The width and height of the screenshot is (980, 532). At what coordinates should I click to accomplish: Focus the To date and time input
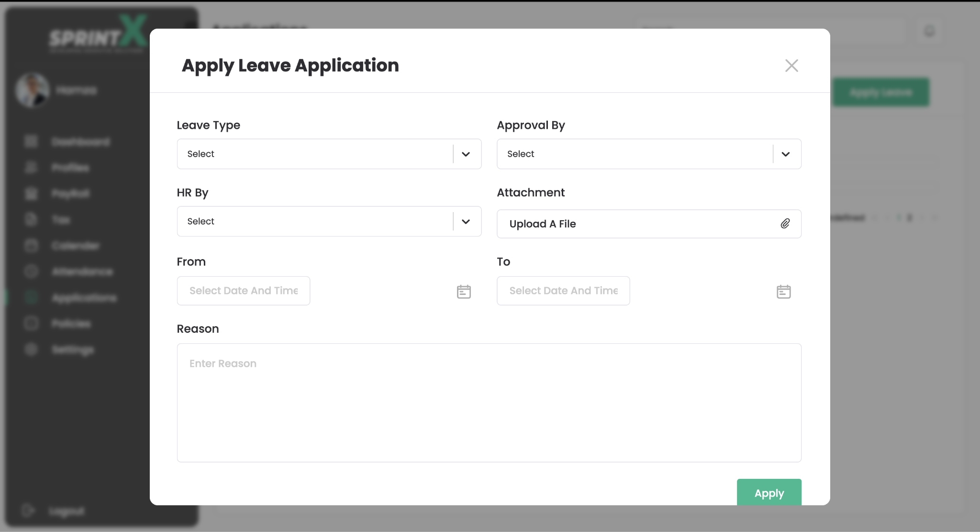click(x=563, y=291)
